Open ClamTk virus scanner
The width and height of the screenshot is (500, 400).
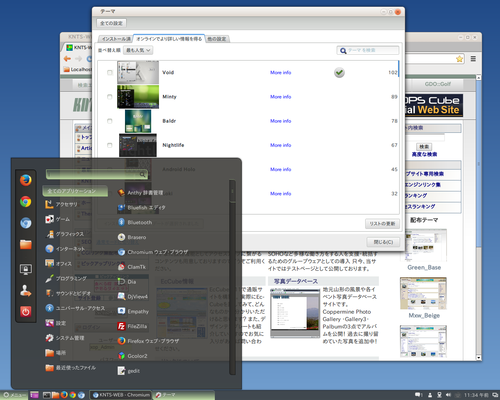(x=132, y=267)
